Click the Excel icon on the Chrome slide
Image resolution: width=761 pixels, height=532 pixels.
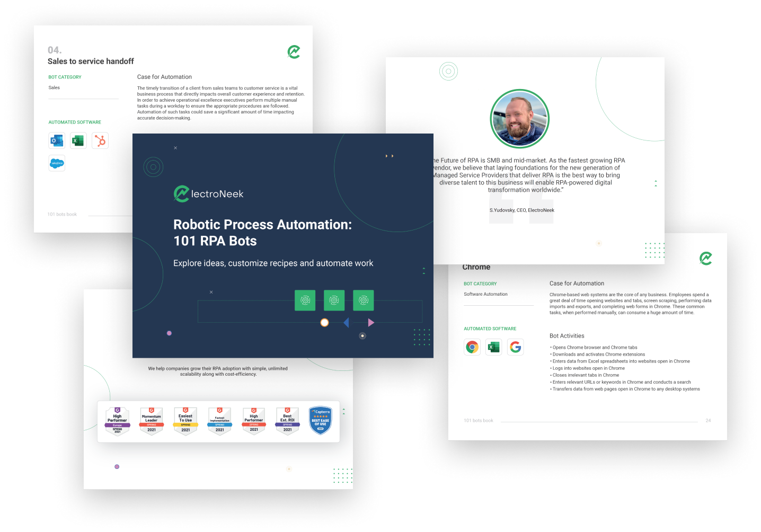coord(494,347)
